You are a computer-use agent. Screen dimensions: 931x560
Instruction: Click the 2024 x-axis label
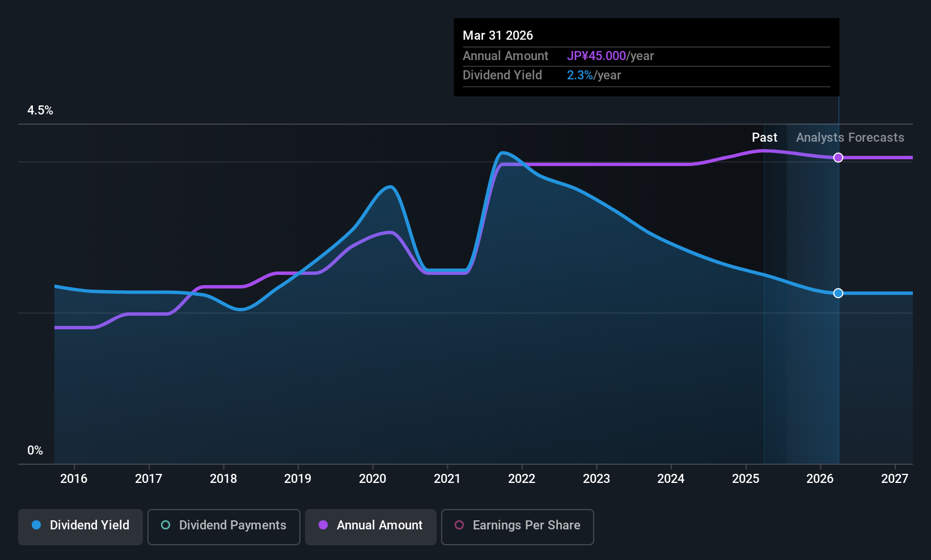pyautogui.click(x=671, y=479)
